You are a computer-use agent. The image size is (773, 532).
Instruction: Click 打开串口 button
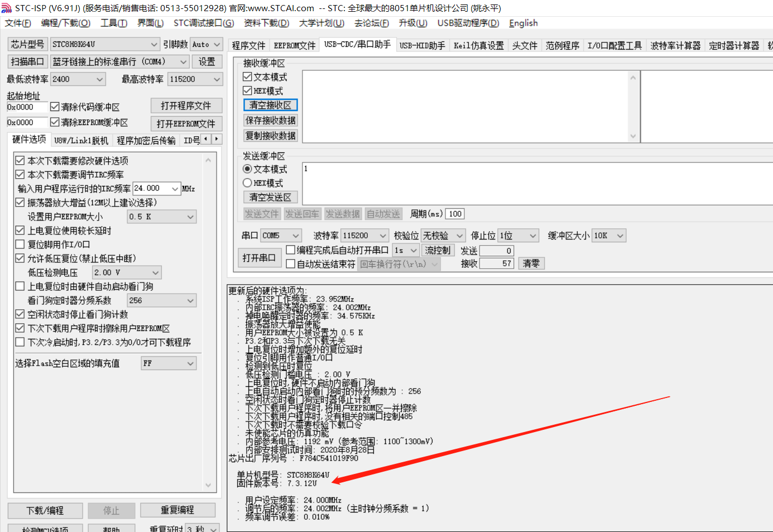point(259,257)
